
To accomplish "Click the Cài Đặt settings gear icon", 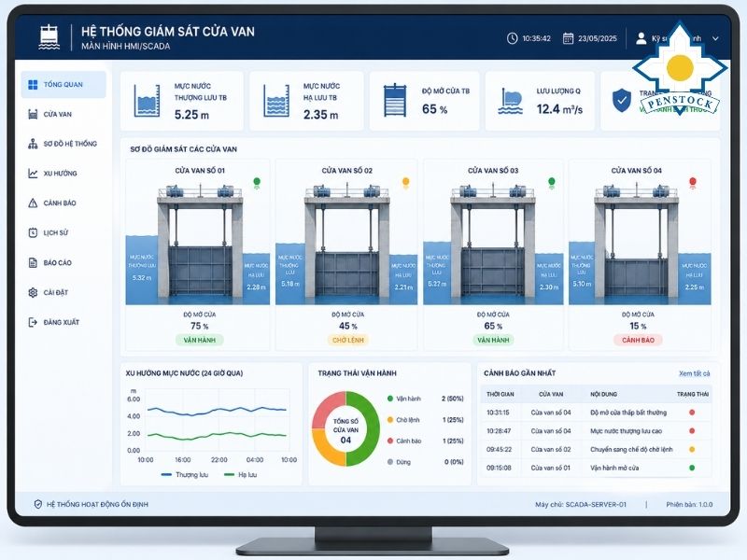I will coord(33,292).
